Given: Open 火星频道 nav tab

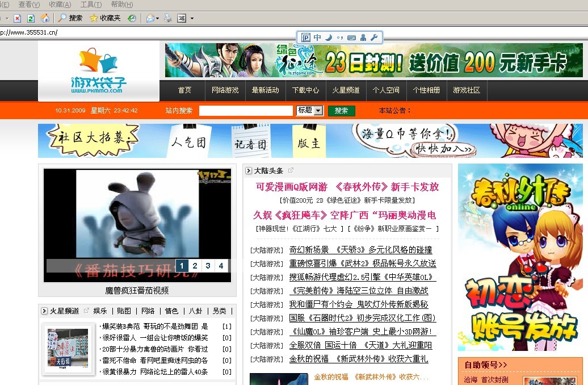Looking at the screenshot, I should (346, 90).
